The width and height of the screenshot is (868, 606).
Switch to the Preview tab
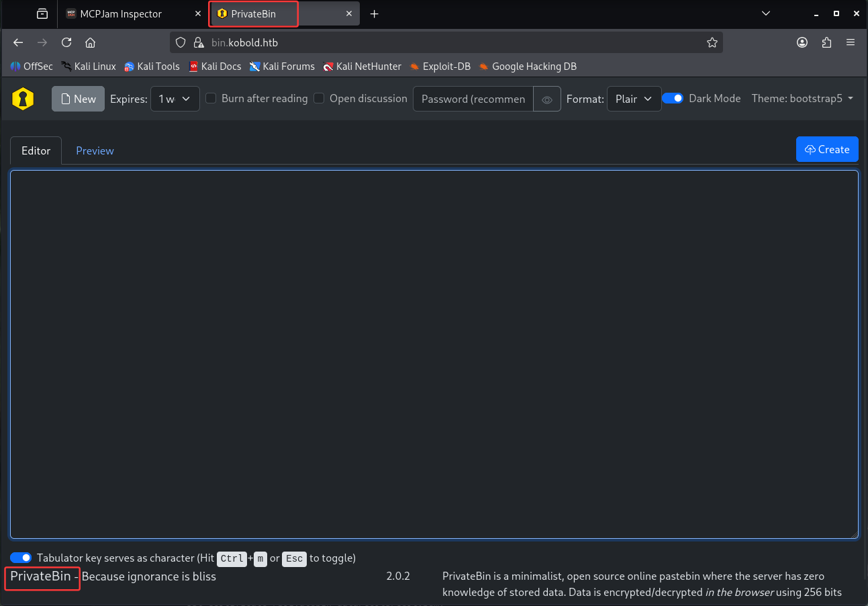tap(95, 150)
